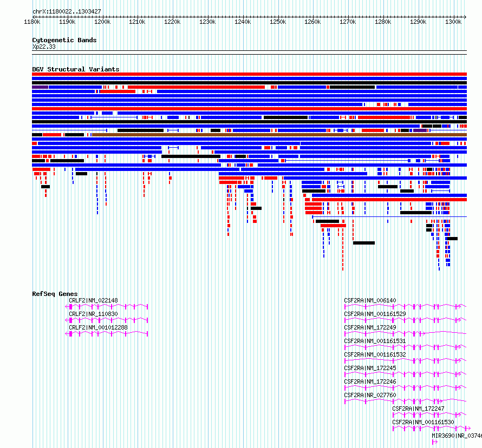The height and width of the screenshot is (448, 482).
Task: Click the 1220k ruler label
Action: click(x=172, y=22)
